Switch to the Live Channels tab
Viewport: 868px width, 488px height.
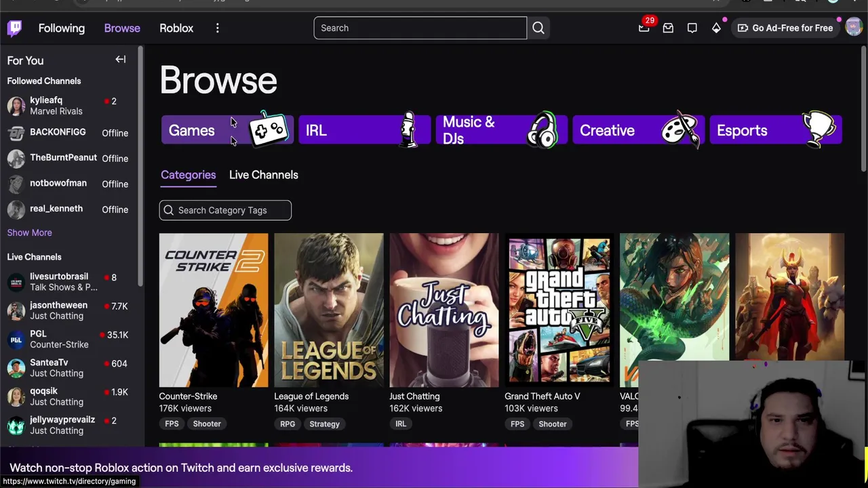coord(263,175)
